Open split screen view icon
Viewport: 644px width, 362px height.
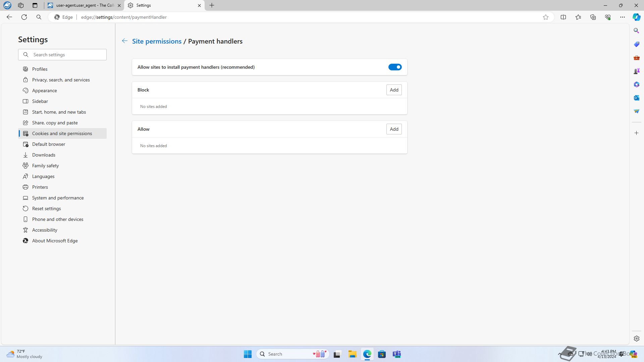click(563, 17)
